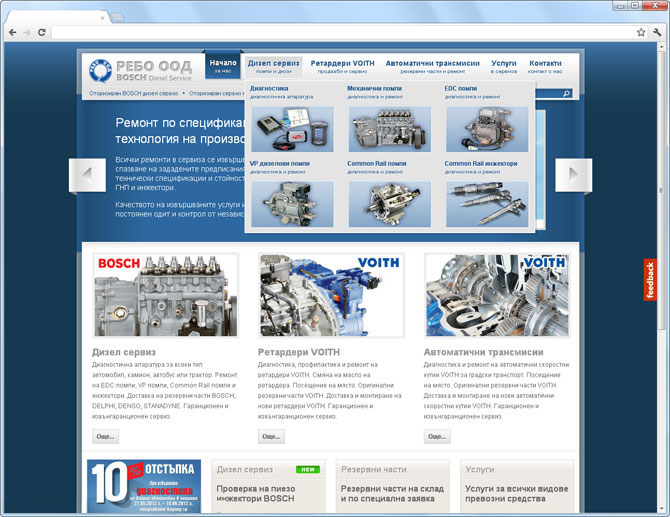Open the Механични помпи pump thumbnail
The width and height of the screenshot is (670, 517).
(390, 129)
